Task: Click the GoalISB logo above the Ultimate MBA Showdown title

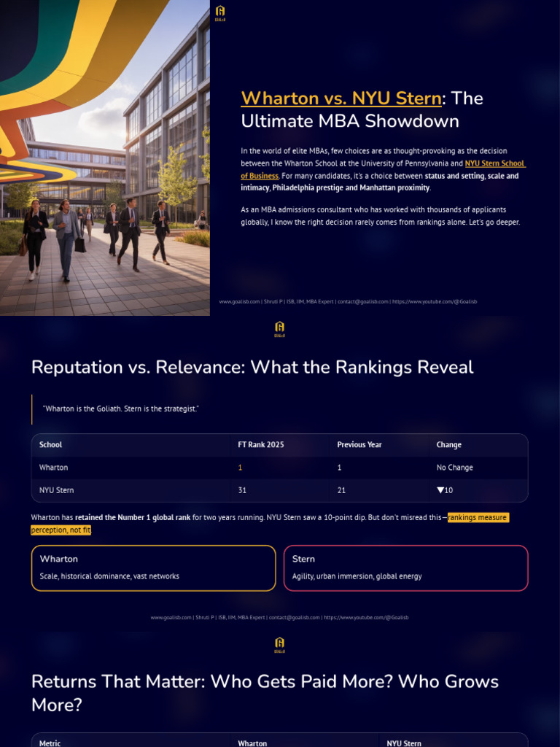Action: pos(220,14)
